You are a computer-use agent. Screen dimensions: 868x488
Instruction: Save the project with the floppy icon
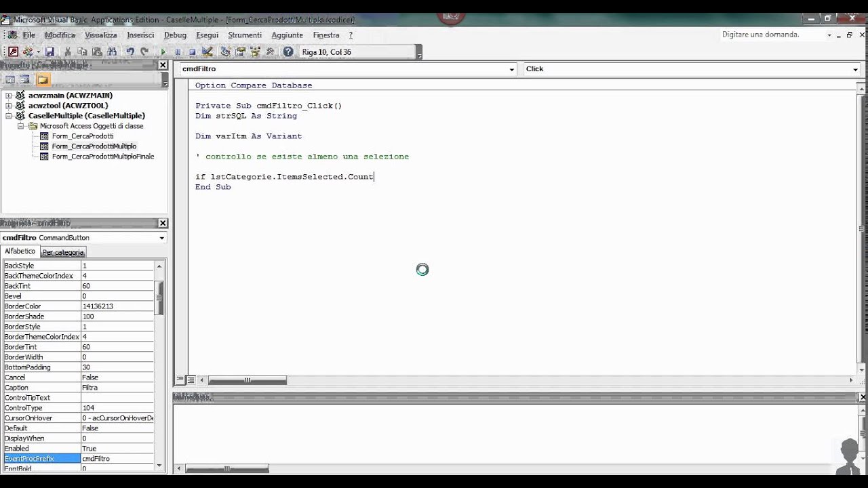pos(50,52)
